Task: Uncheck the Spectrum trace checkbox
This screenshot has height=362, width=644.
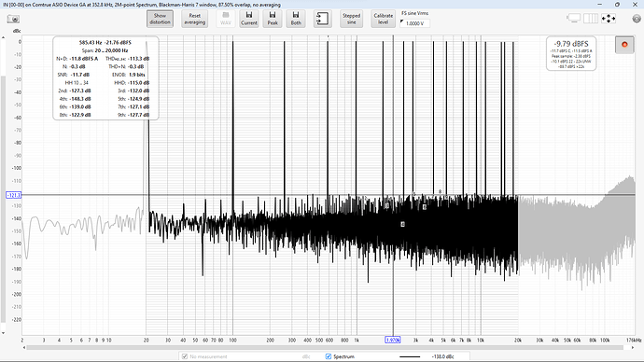Action: tap(329, 356)
